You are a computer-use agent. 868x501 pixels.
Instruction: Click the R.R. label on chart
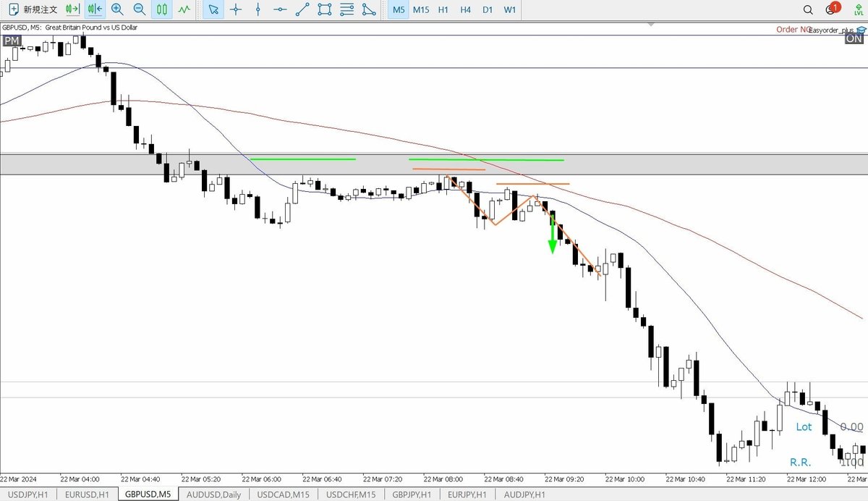799,462
